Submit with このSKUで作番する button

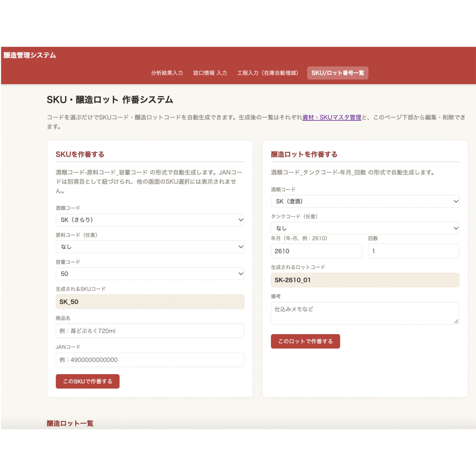[88, 381]
